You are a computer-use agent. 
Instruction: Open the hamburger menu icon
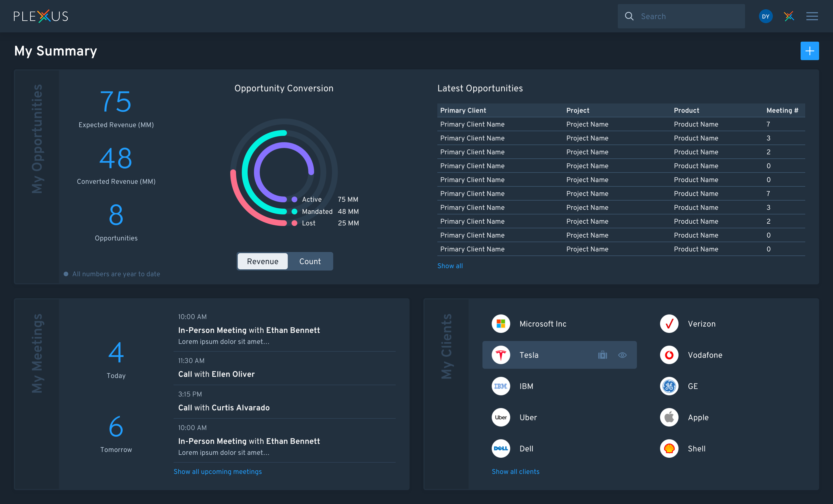pos(812,16)
